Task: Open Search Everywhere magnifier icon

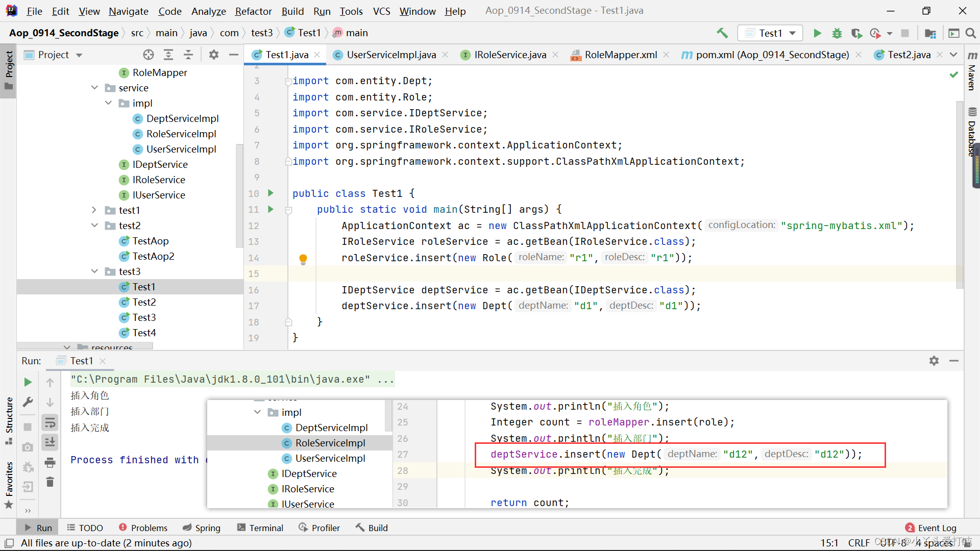Action: click(x=971, y=33)
